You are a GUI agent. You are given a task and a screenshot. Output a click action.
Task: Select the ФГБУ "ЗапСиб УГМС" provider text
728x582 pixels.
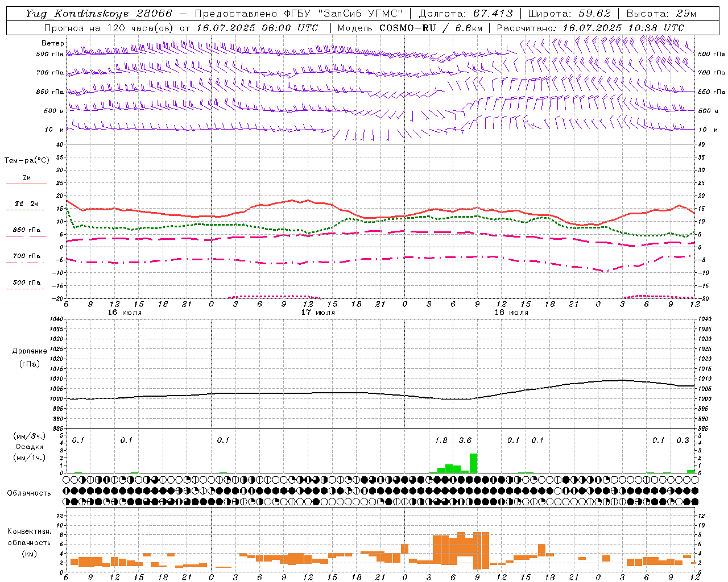pyautogui.click(x=344, y=14)
